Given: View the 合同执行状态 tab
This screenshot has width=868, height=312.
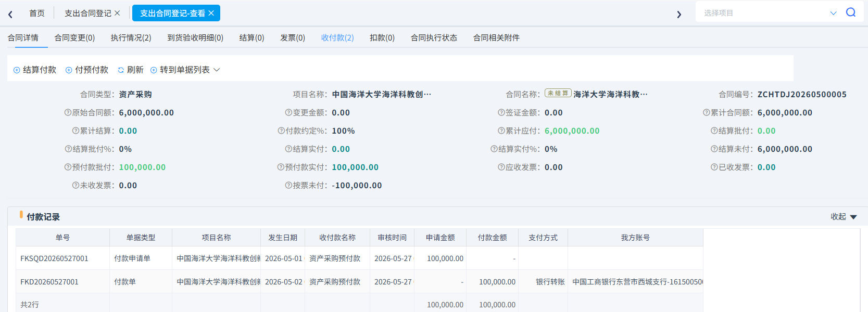Looking at the screenshot, I should tap(434, 37).
